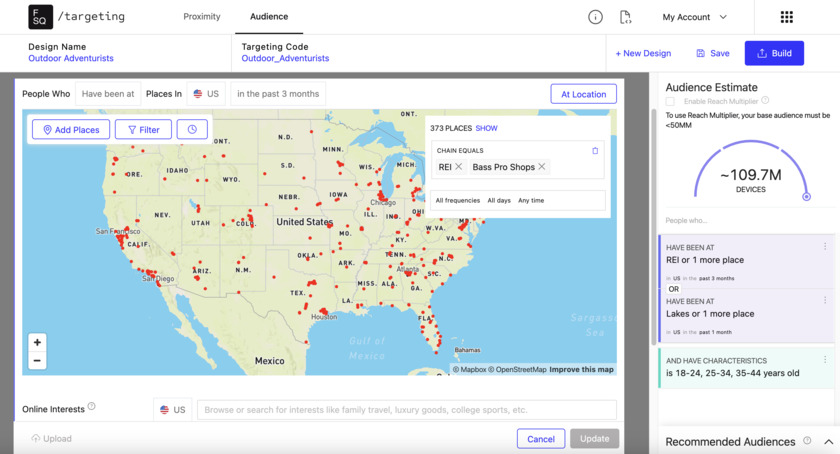This screenshot has height=454, width=840.
Task: Click the Update button
Action: 595,438
